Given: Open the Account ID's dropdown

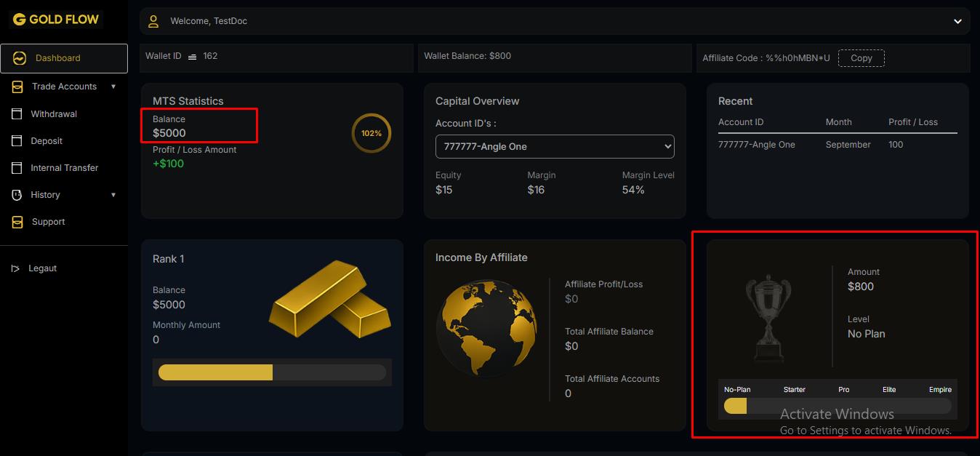Looking at the screenshot, I should (555, 146).
